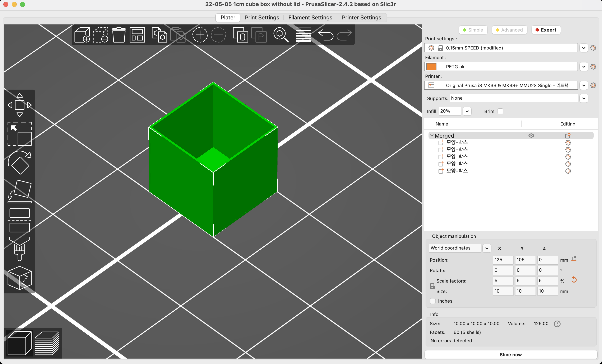Open Infill percentage dropdown
602x364 pixels.
point(467,111)
